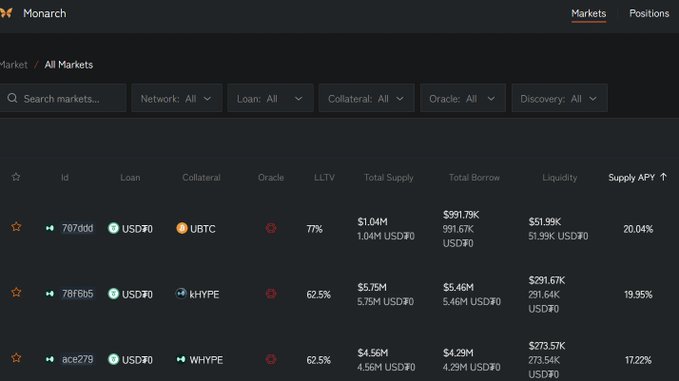Screen dimensions: 679x381
Task: Click the kHYPE collateral icon
Action: tap(181, 294)
